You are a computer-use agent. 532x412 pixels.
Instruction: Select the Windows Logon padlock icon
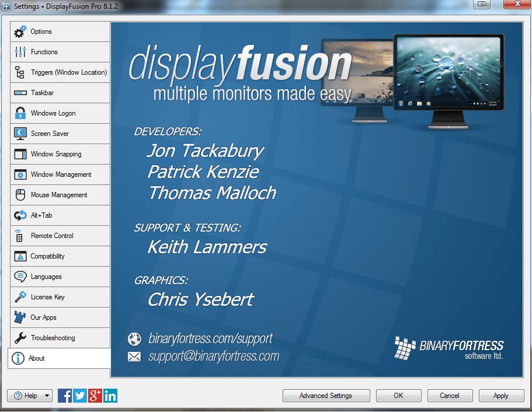click(x=19, y=113)
